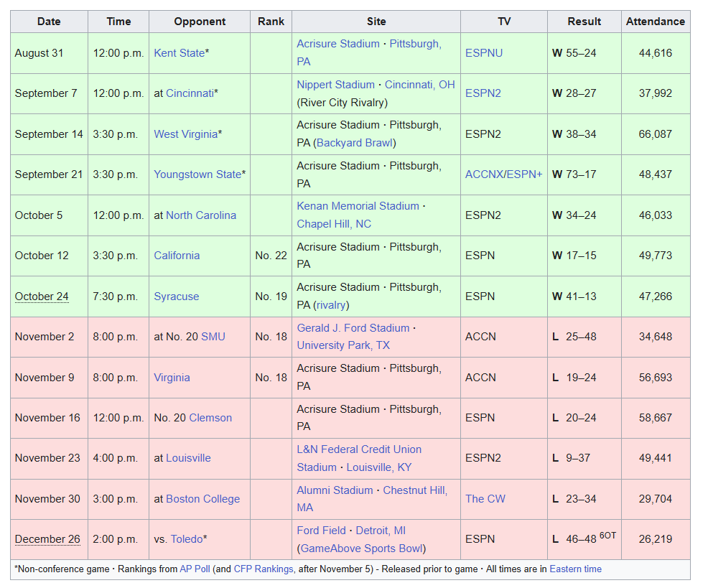
Task: Open the West Virginia opponent link
Action: point(185,134)
